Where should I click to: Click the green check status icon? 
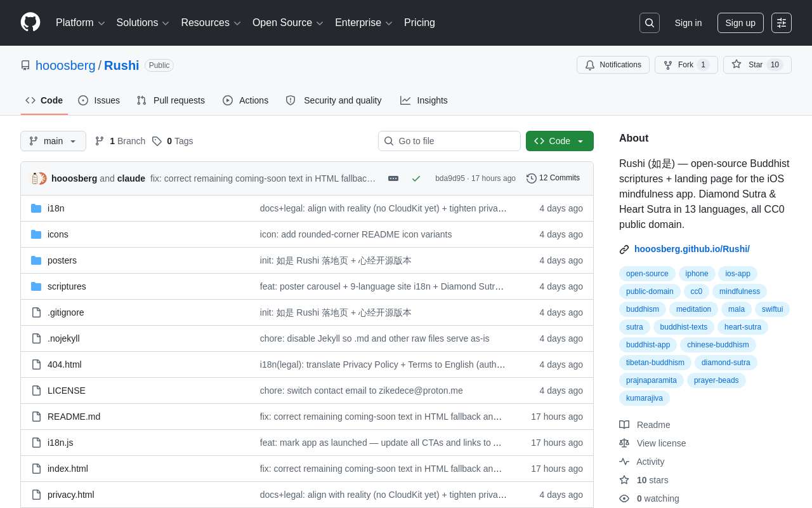(x=416, y=178)
